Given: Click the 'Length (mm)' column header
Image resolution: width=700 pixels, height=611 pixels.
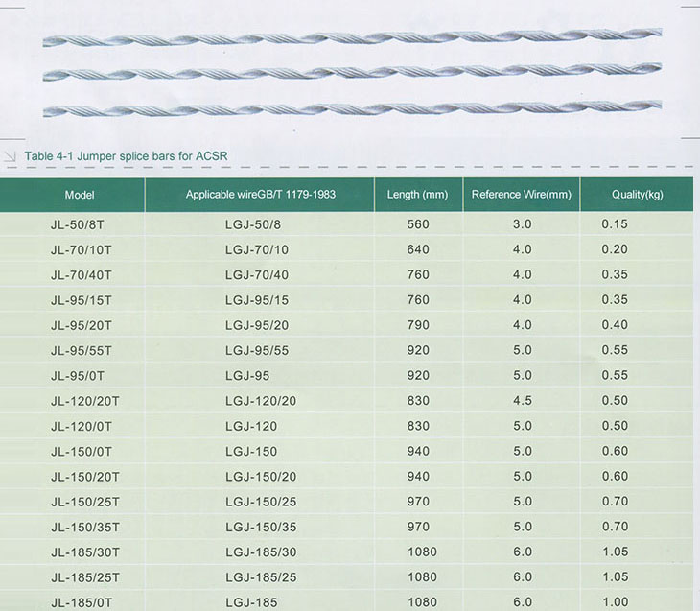Looking at the screenshot, I should coord(417,195).
